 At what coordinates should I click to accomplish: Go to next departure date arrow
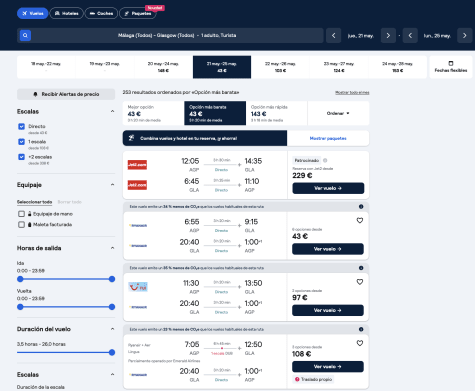(388, 35)
